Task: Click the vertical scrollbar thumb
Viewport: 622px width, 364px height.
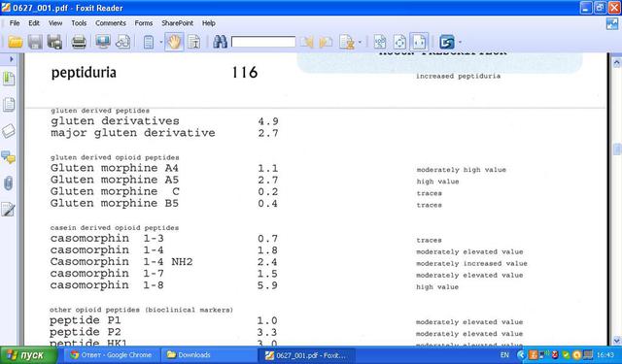Action: click(x=617, y=149)
